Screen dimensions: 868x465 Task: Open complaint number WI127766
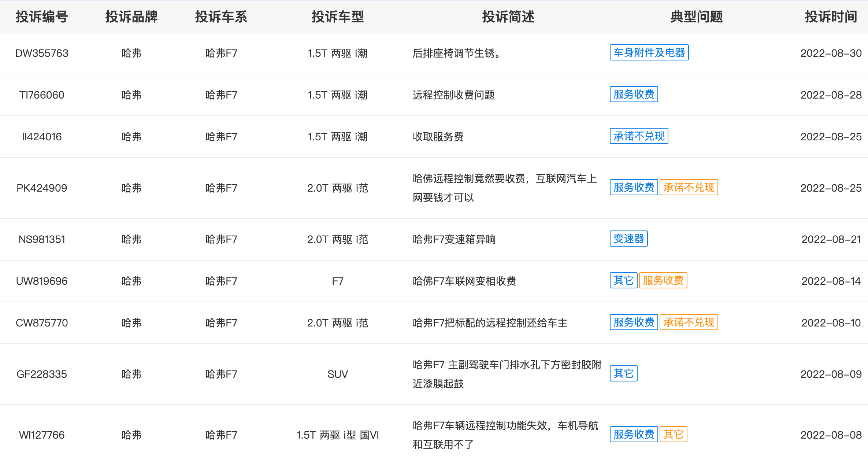coord(42,435)
